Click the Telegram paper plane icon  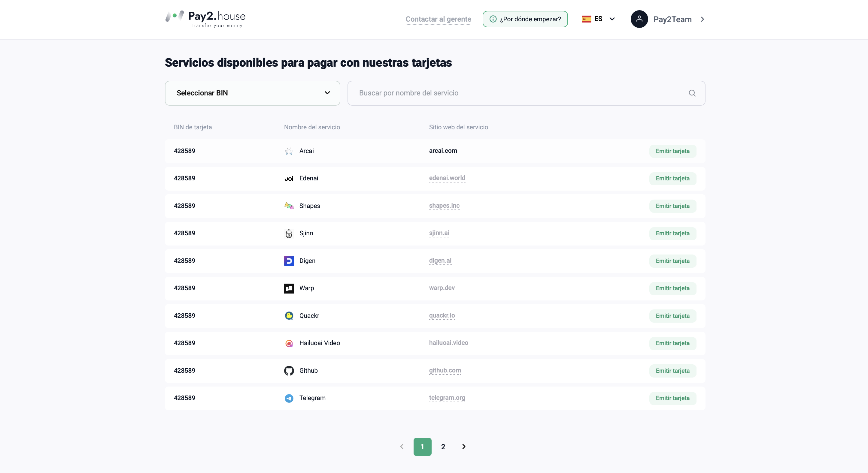click(x=289, y=398)
